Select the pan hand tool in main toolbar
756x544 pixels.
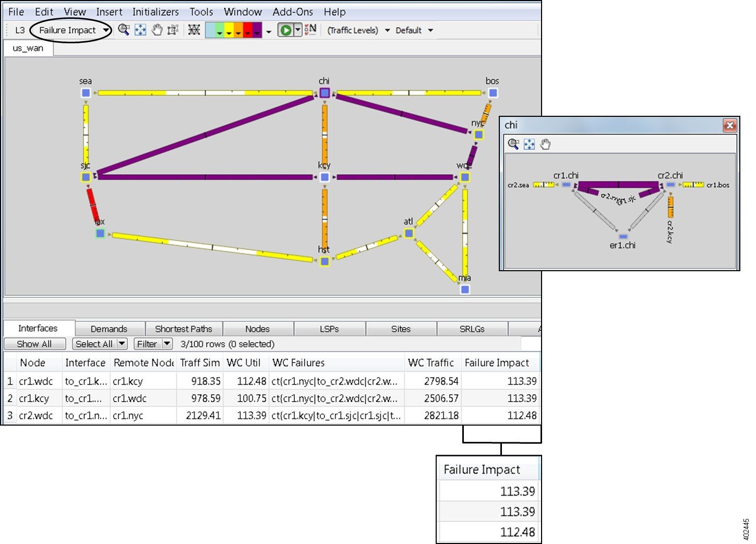(x=157, y=30)
